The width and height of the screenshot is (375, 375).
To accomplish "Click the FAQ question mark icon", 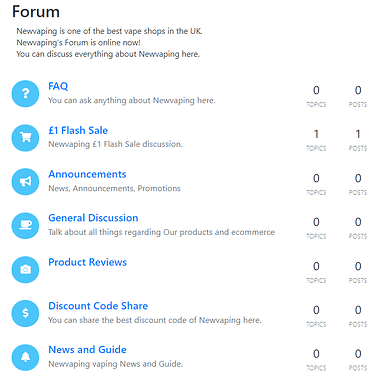I will click(25, 94).
